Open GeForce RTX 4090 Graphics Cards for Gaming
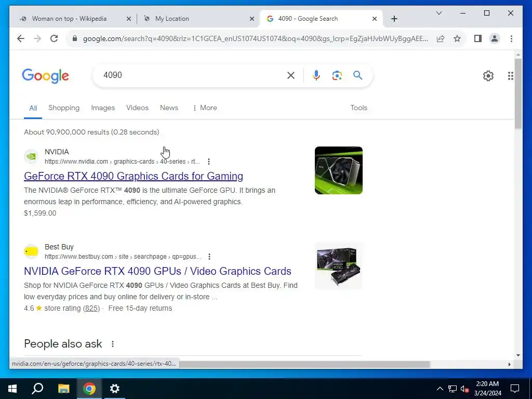This screenshot has height=399, width=532. point(134,176)
